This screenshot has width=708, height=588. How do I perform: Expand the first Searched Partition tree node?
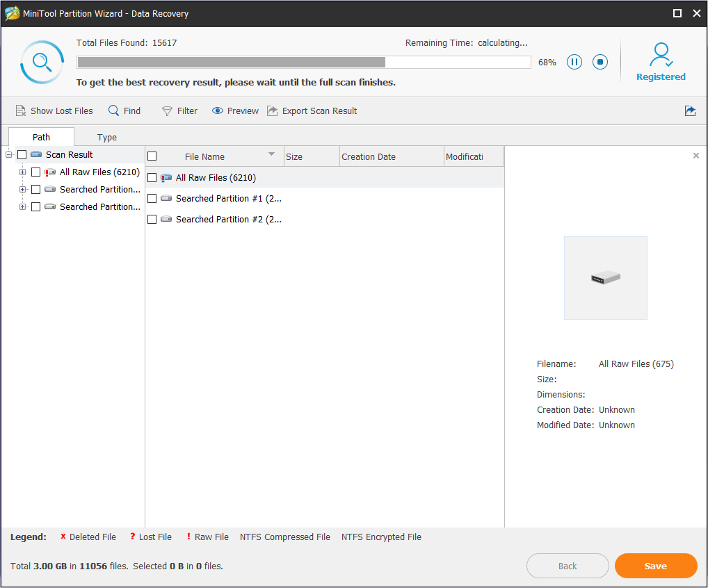pyautogui.click(x=22, y=190)
